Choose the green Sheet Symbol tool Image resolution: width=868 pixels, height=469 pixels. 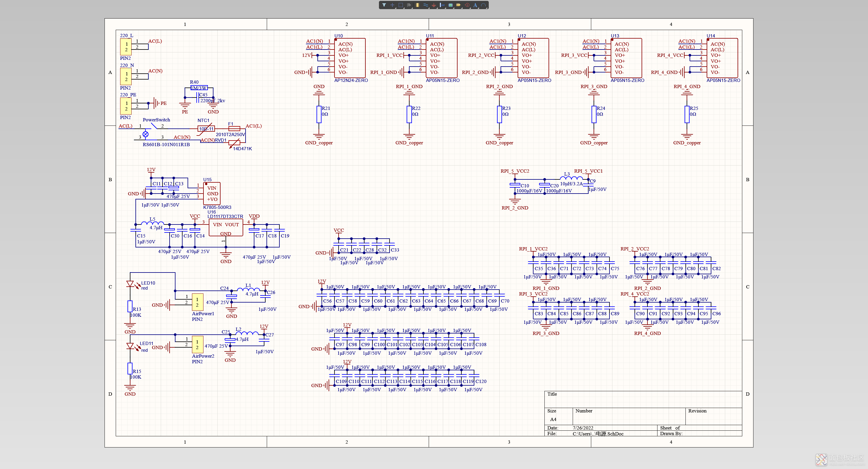pyautogui.click(x=450, y=5)
